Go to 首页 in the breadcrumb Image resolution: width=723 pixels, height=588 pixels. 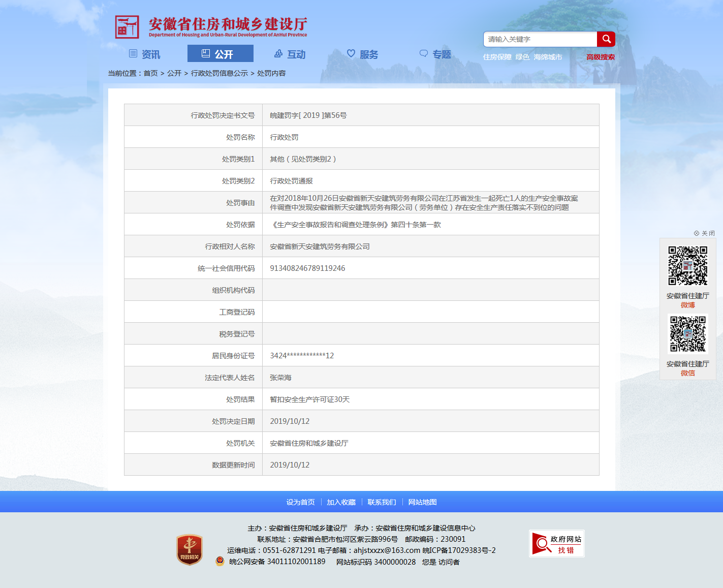pos(150,73)
